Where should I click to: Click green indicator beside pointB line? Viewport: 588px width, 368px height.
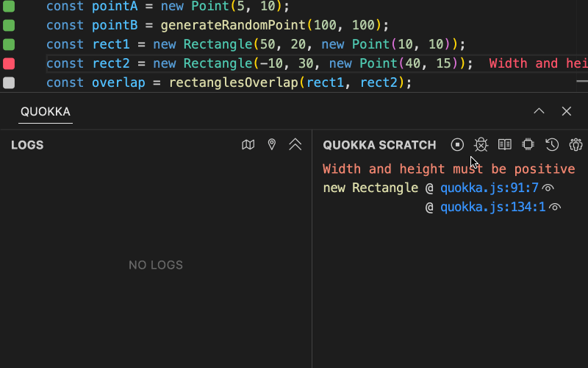9,25
